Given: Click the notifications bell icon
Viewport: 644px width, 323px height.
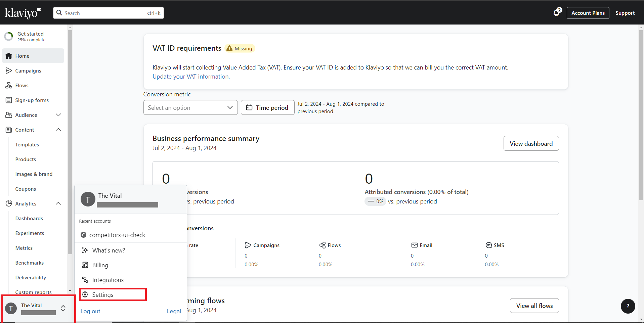Looking at the screenshot, I should coord(557,13).
